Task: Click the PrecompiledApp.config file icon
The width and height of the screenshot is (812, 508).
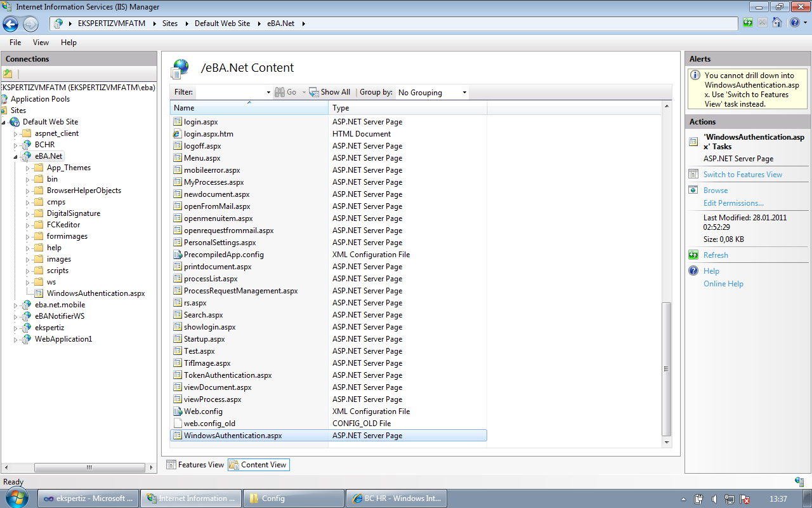Action: tap(178, 255)
